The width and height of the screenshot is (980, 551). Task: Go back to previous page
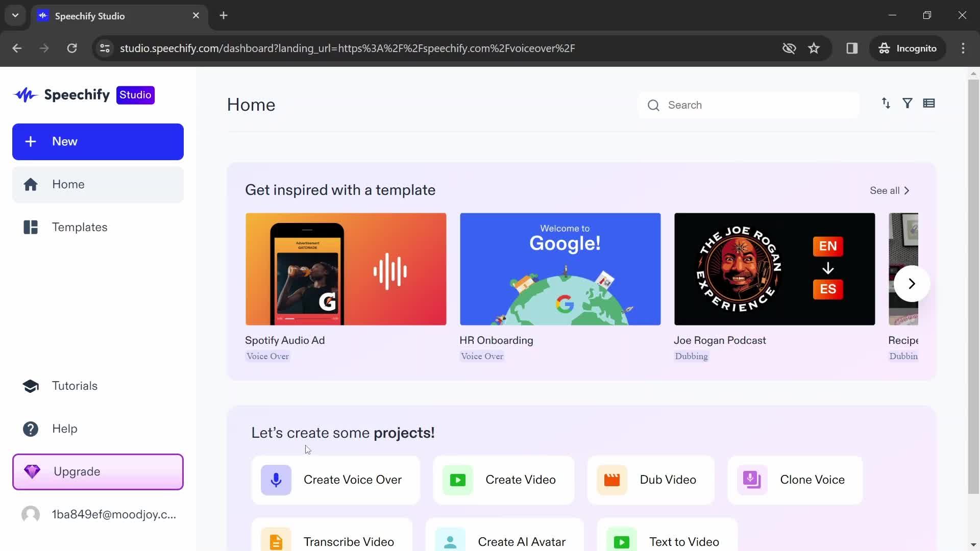[x=17, y=48]
